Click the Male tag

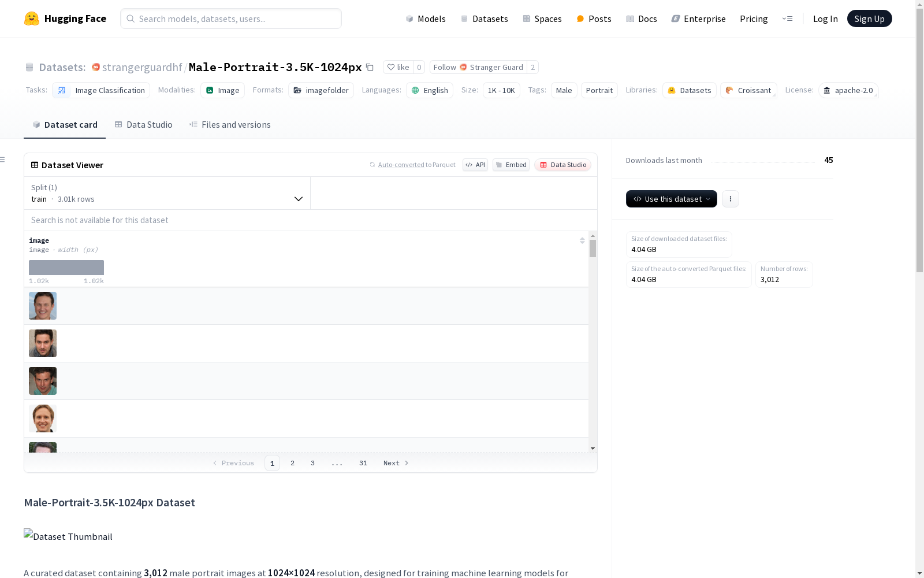[x=564, y=90]
